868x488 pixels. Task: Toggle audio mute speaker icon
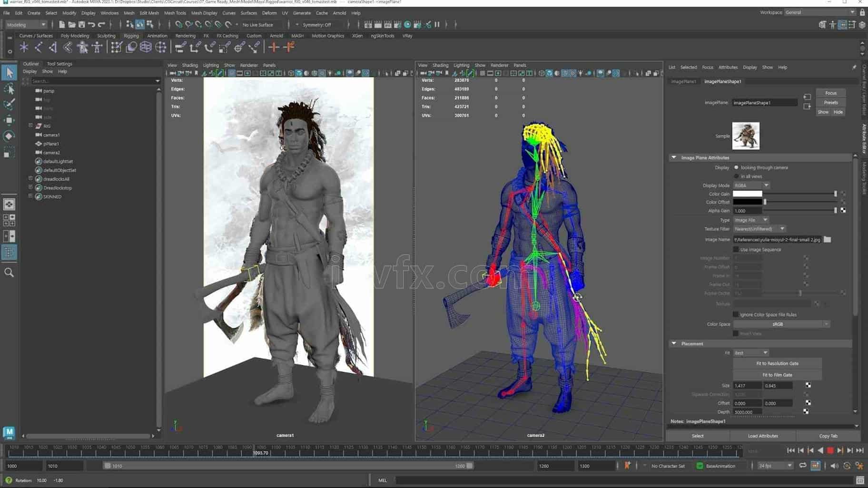coord(834,466)
